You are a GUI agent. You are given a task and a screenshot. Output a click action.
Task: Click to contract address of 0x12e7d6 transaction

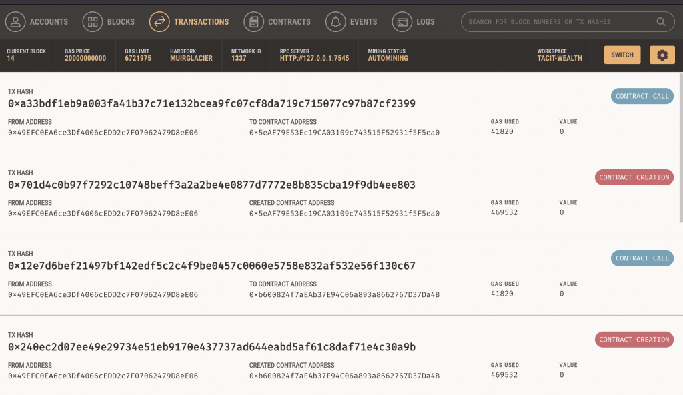[x=344, y=295]
